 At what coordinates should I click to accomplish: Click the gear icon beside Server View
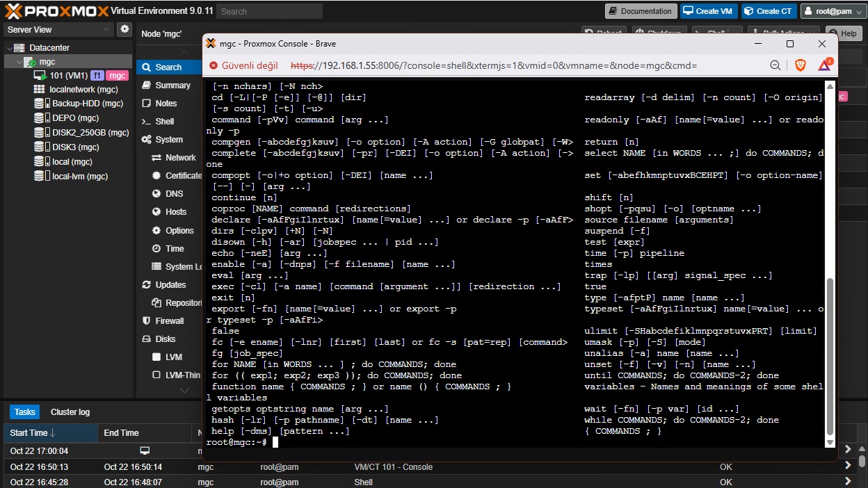124,29
